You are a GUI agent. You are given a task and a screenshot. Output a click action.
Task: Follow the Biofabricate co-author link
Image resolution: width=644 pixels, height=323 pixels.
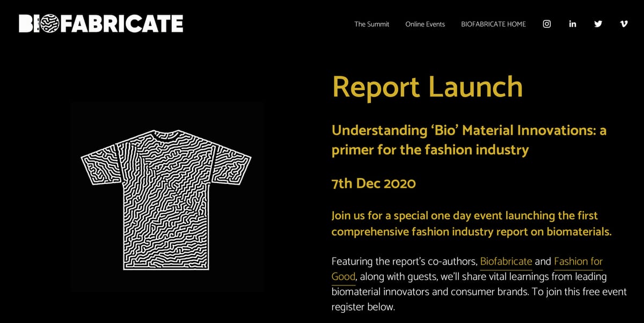[x=506, y=261]
